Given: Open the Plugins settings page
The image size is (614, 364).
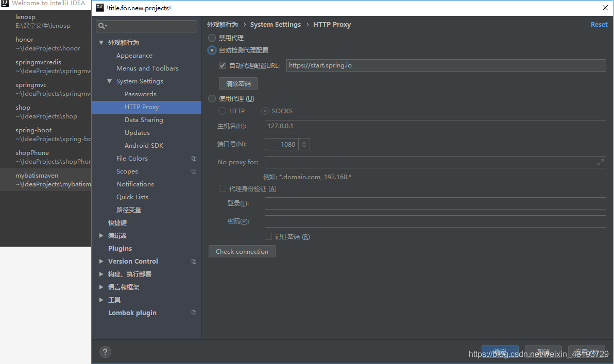Looking at the screenshot, I should tap(120, 249).
